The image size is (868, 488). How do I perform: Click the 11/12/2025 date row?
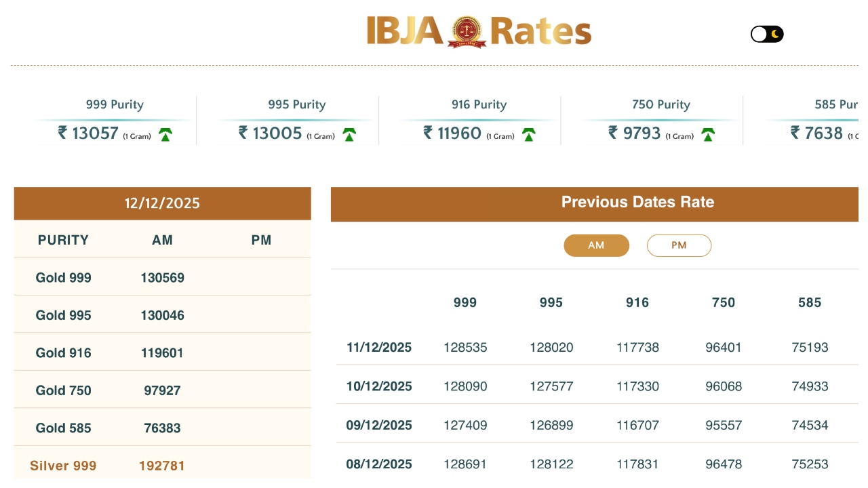379,348
